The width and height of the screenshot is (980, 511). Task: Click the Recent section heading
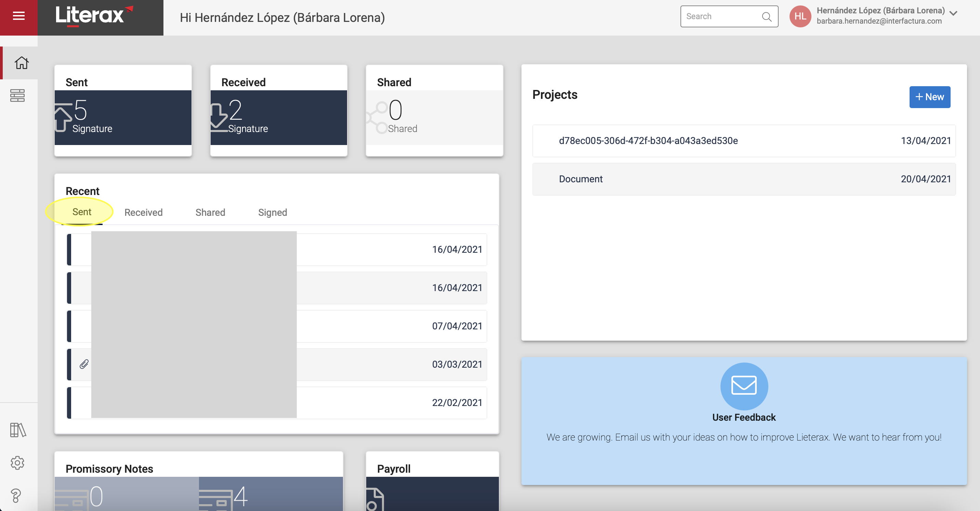click(82, 191)
